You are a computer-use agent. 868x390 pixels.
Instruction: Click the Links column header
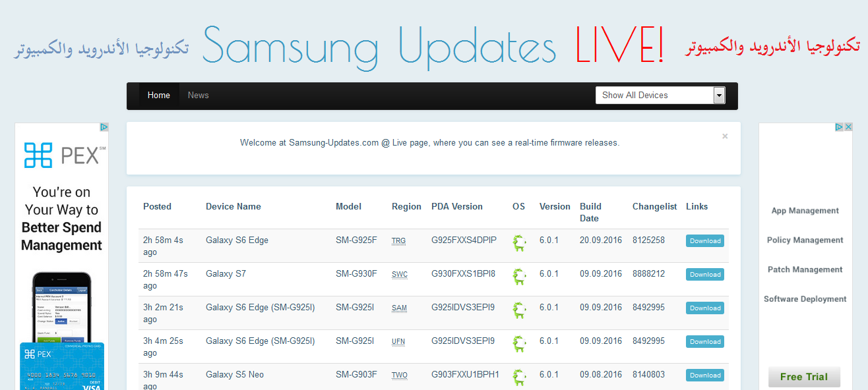pyautogui.click(x=697, y=206)
